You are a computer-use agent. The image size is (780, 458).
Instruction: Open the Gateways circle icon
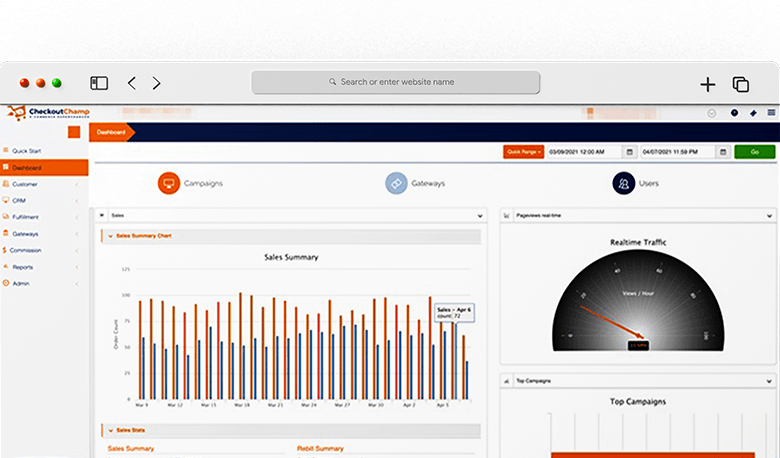396,184
